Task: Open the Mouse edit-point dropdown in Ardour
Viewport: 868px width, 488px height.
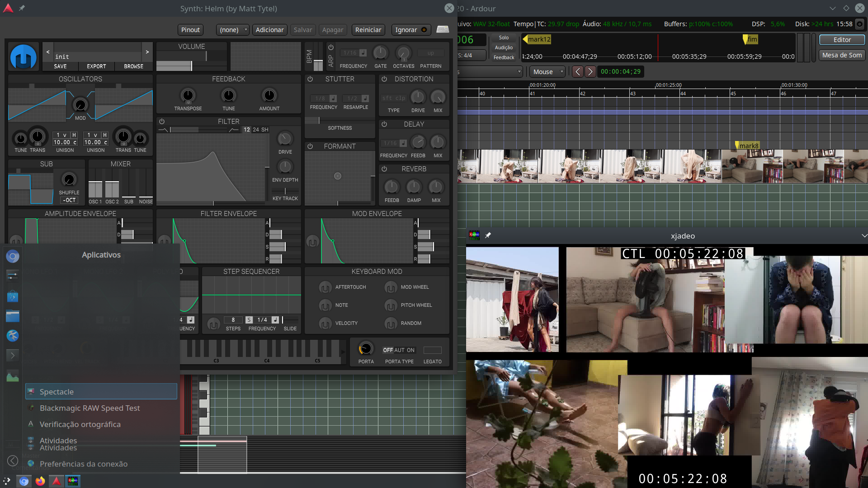Action: pyautogui.click(x=547, y=71)
